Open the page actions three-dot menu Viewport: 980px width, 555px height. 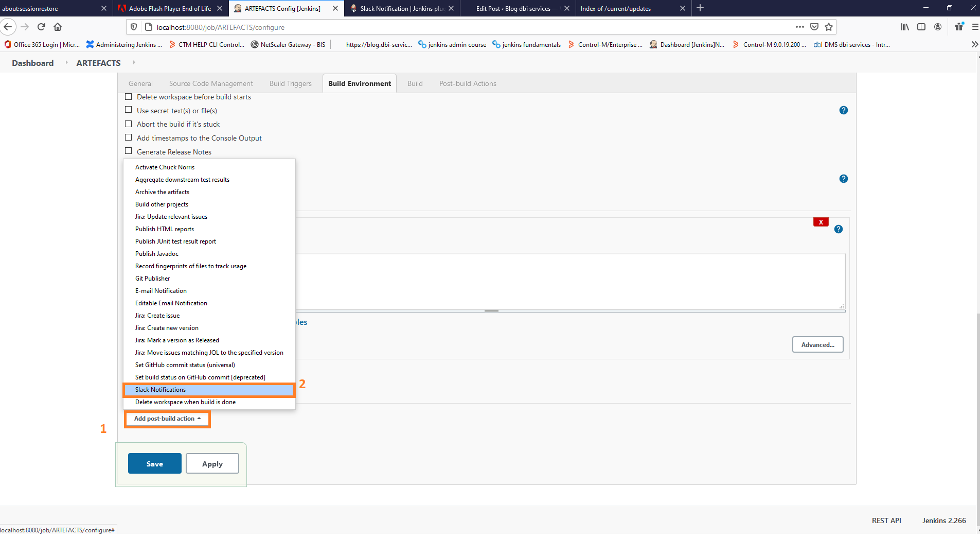click(x=799, y=27)
